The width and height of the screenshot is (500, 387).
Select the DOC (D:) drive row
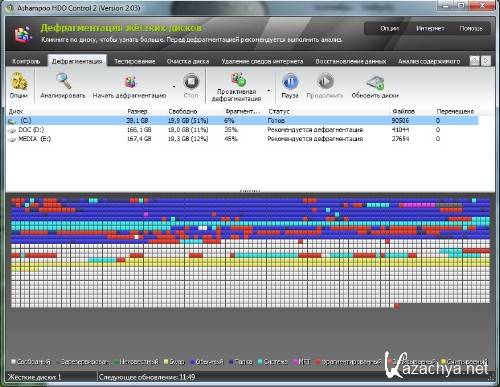pos(243,130)
